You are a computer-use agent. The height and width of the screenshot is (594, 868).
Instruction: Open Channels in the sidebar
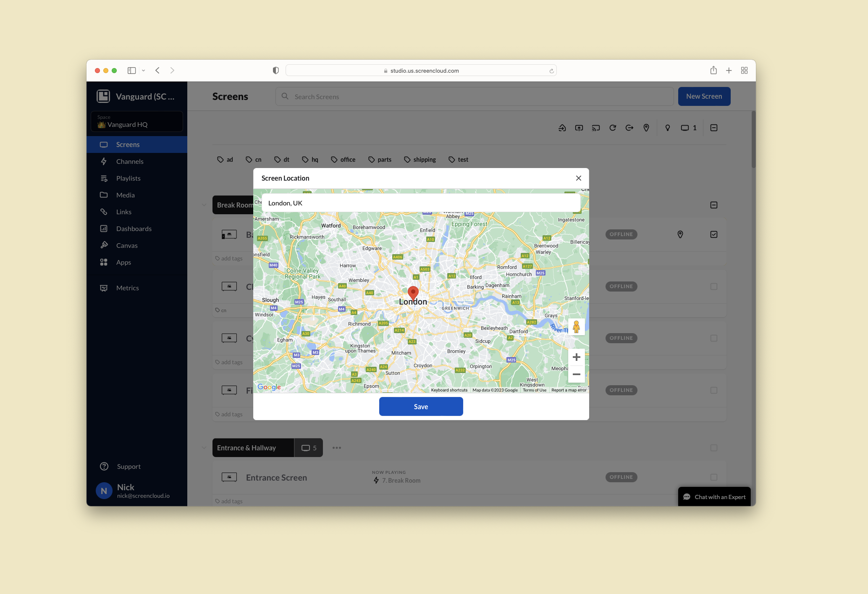(x=130, y=161)
